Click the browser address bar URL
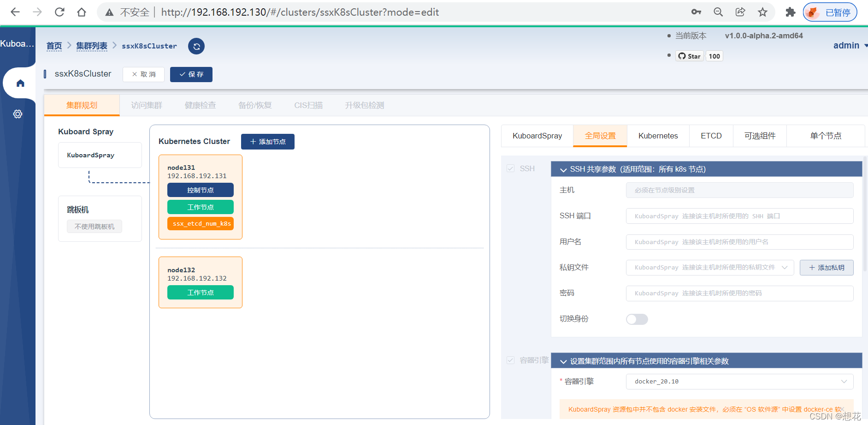The width and height of the screenshot is (868, 425). tap(300, 12)
